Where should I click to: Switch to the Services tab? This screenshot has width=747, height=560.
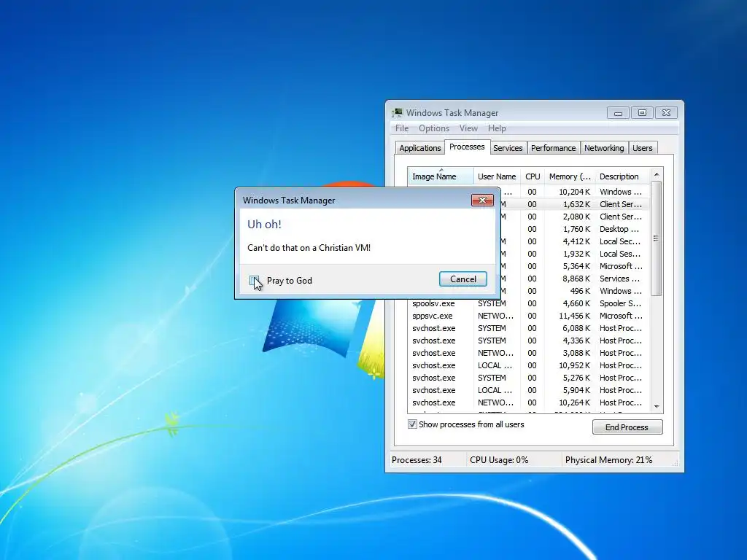coord(508,148)
